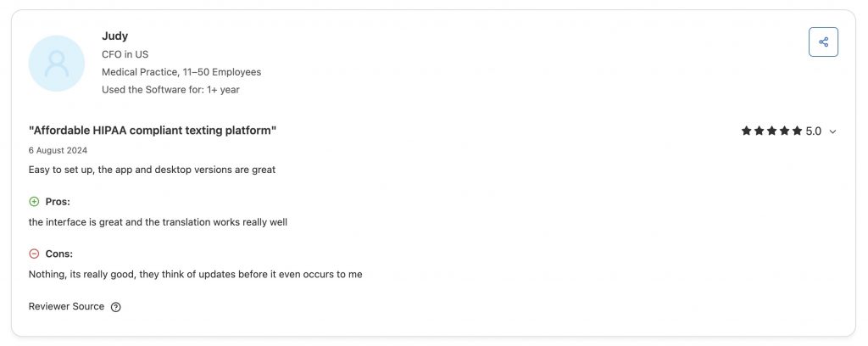Click the "Used the Software for: 1+ year" text

click(x=170, y=90)
